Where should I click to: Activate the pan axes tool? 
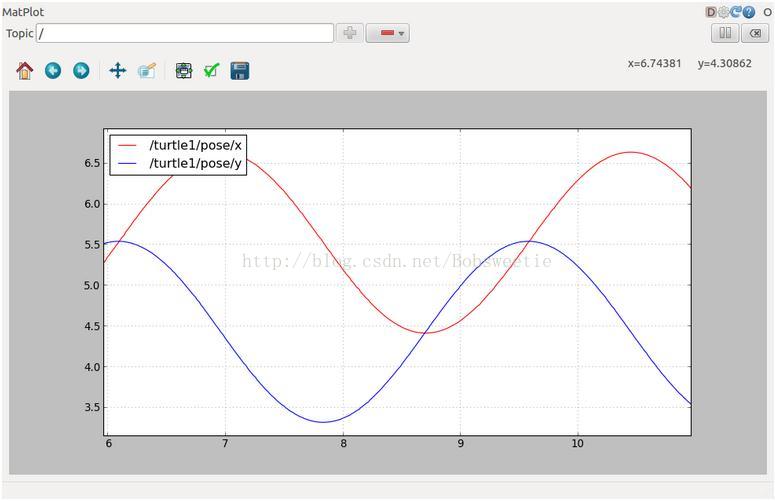click(x=118, y=71)
